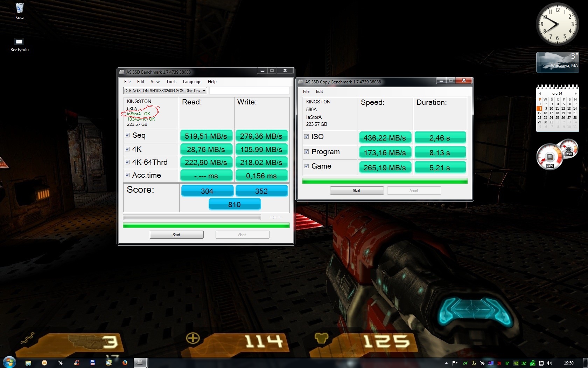Click the green progress bar in Copy-Benchmark
Image resolution: width=588 pixels, height=368 pixels.
click(x=385, y=181)
